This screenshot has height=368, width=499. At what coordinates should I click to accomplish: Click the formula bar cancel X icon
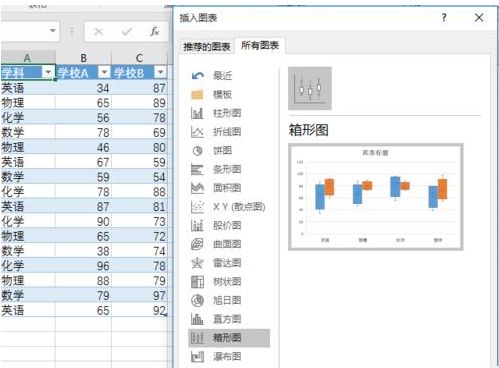point(98,32)
